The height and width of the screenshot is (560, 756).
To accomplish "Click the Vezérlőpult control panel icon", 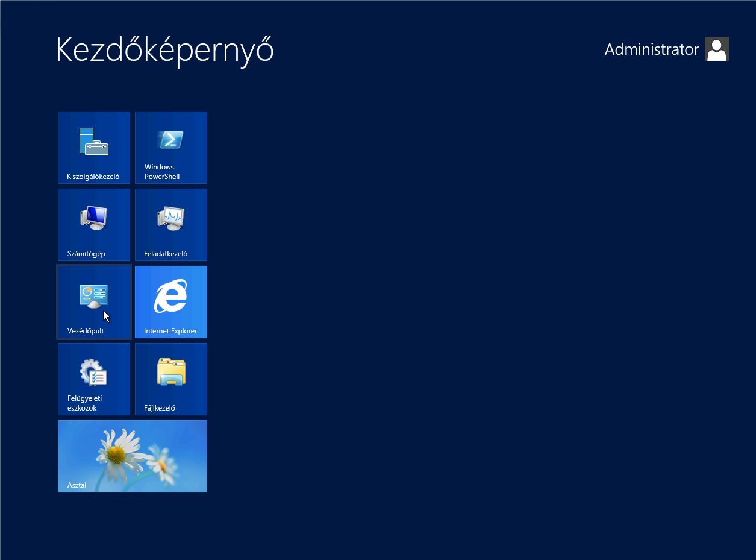I will tap(93, 295).
